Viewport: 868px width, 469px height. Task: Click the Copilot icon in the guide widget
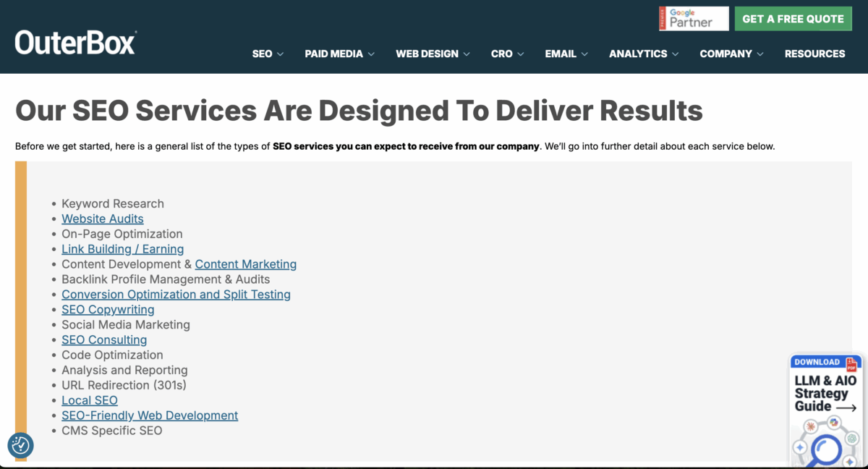(833, 422)
